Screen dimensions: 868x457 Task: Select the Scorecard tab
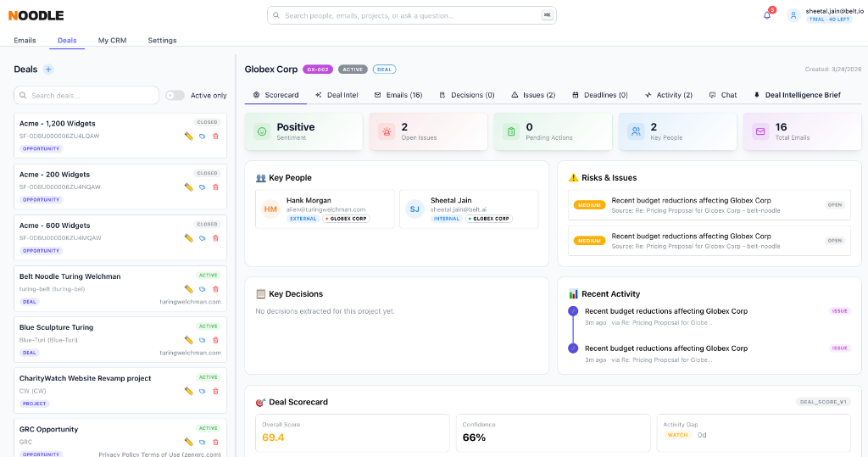tap(275, 95)
